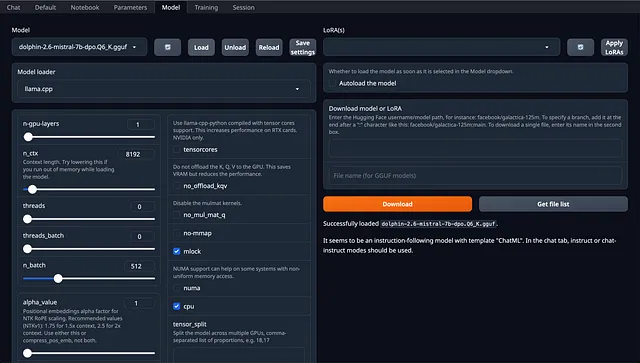Enable the tensorcores checkbox

tap(177, 149)
